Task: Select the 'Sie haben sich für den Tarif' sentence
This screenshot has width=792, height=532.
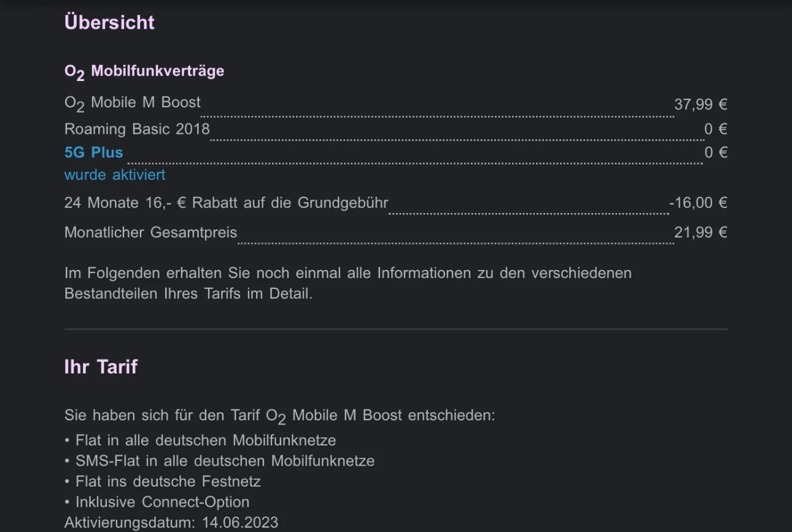Action: 279,416
